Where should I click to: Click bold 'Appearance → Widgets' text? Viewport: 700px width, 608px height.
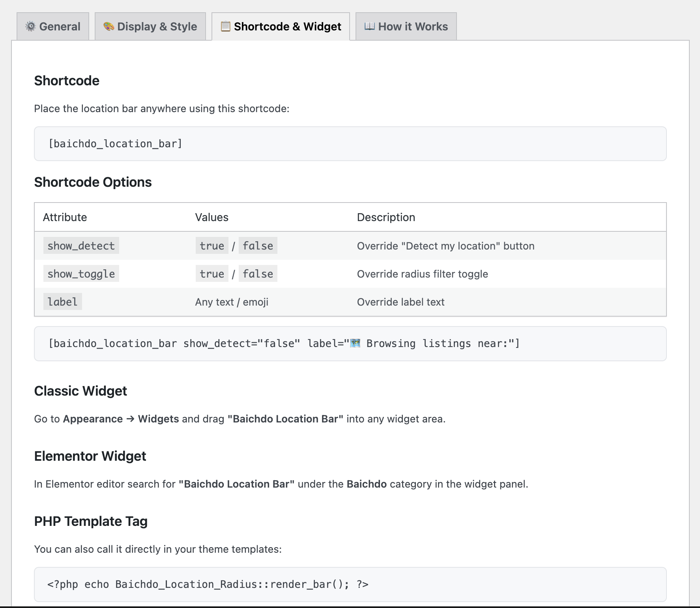(121, 419)
